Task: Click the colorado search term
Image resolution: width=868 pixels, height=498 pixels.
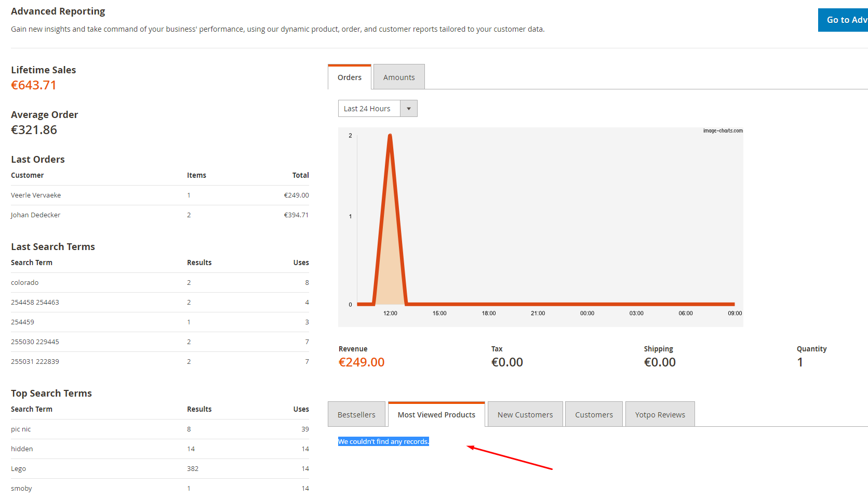Action: click(25, 283)
